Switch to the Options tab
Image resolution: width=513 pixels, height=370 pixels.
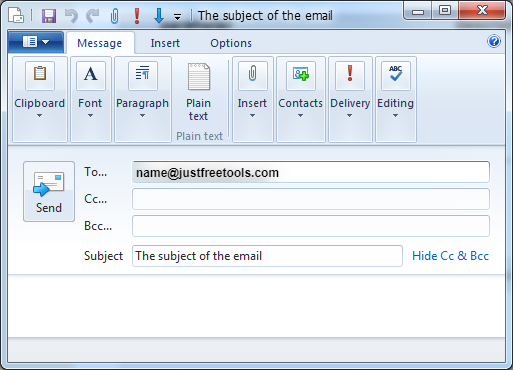pyautogui.click(x=231, y=43)
